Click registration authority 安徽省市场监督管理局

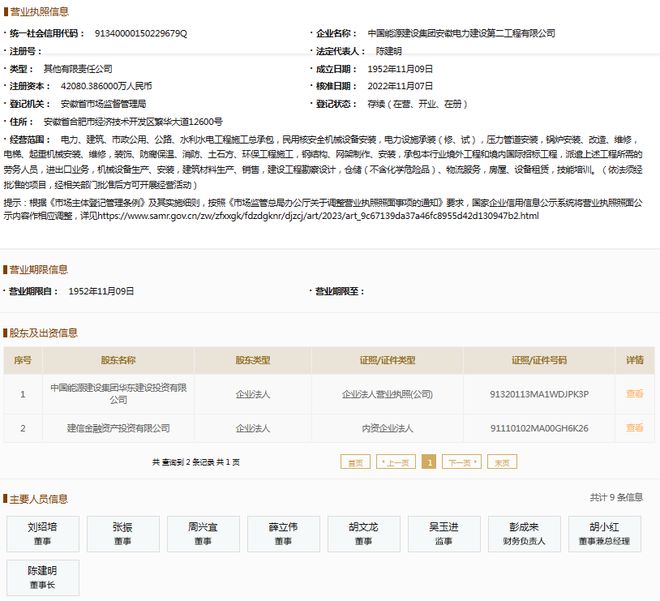pos(103,104)
